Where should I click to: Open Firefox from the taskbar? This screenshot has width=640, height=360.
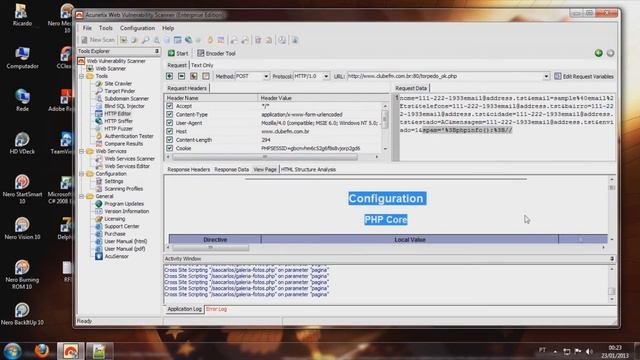(x=41, y=351)
